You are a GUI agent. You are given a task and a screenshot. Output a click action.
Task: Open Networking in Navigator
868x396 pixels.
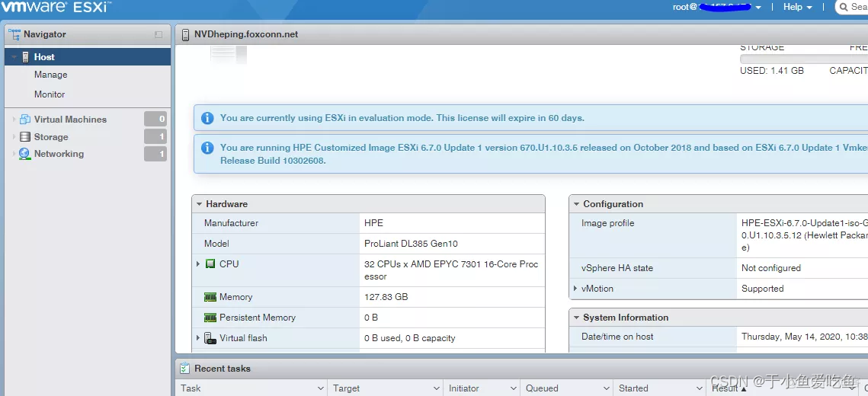[59, 154]
